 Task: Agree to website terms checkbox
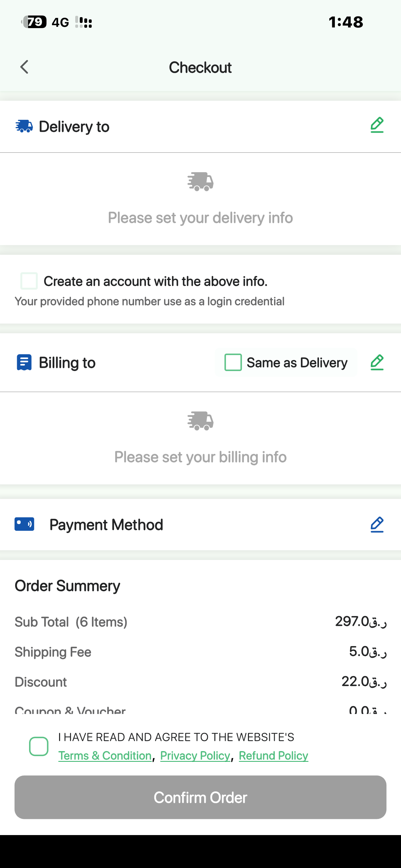[39, 746]
